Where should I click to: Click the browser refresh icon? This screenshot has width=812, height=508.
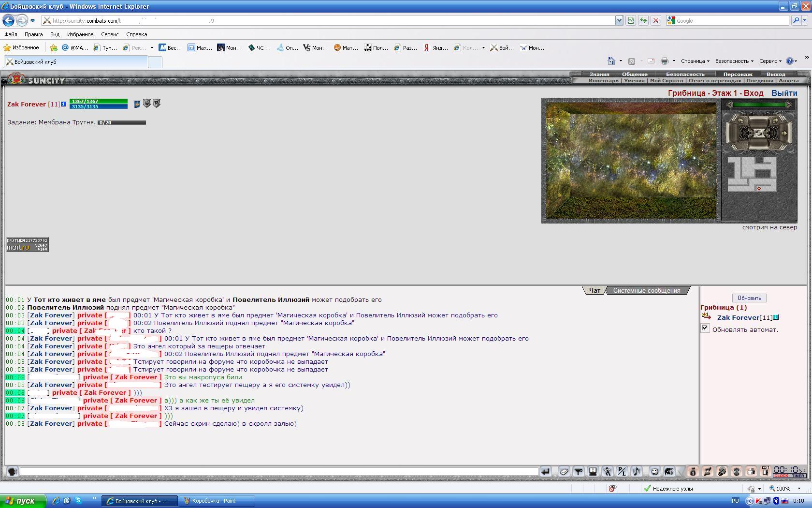643,20
